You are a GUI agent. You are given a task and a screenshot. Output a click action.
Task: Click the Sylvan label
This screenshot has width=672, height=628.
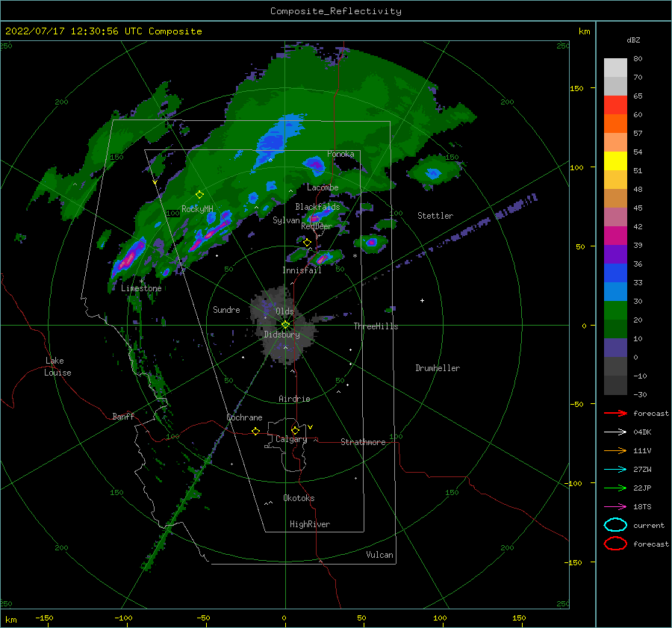click(x=286, y=220)
